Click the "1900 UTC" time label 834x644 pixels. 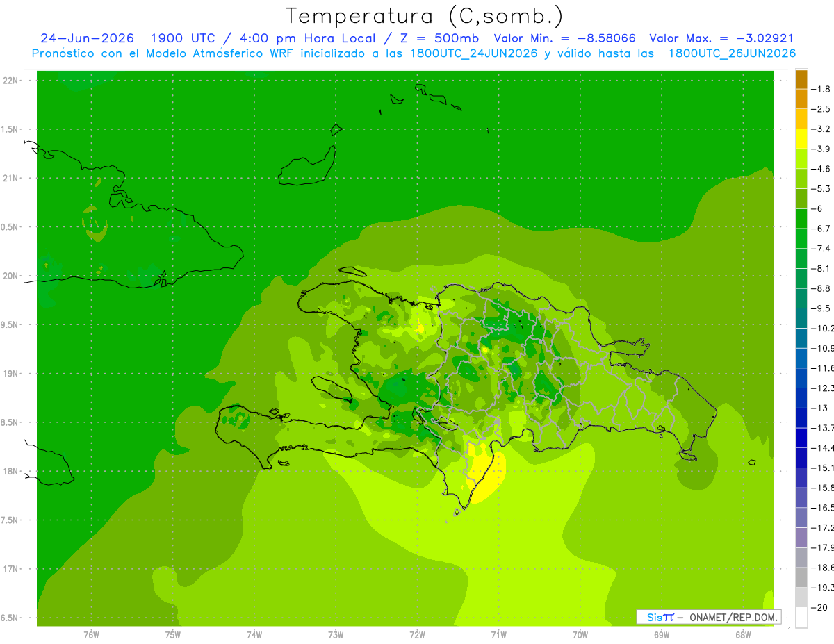pyautogui.click(x=182, y=38)
